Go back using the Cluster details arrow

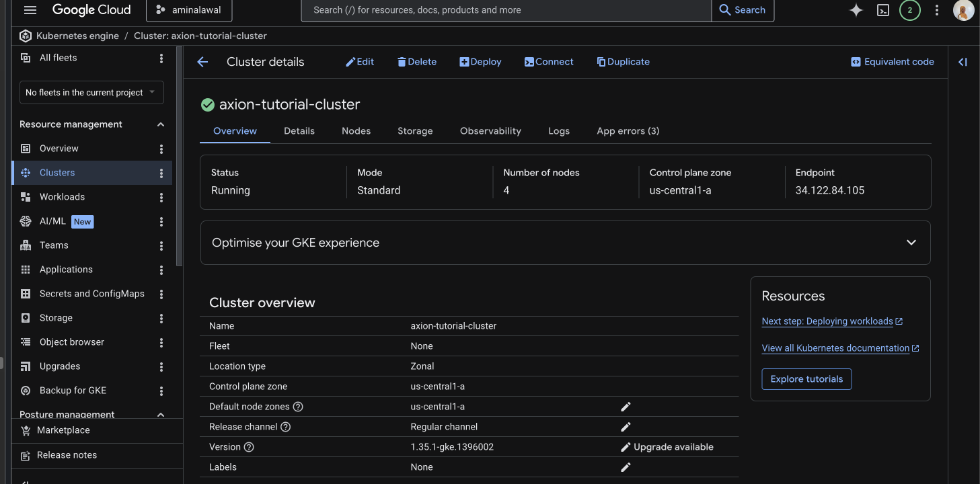202,62
